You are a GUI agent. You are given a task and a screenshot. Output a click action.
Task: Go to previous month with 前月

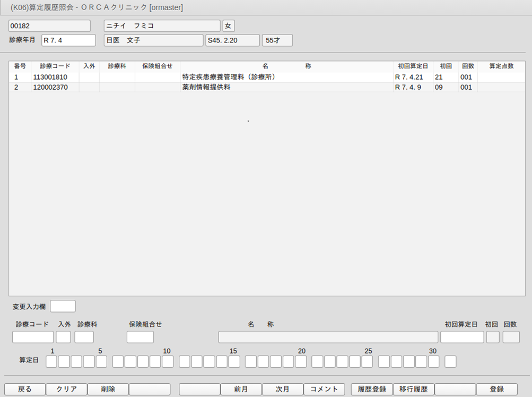point(241,389)
